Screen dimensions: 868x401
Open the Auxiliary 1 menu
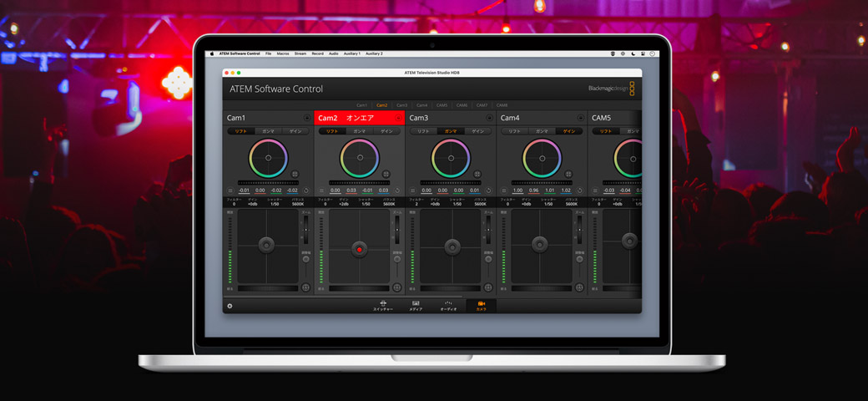[351, 53]
